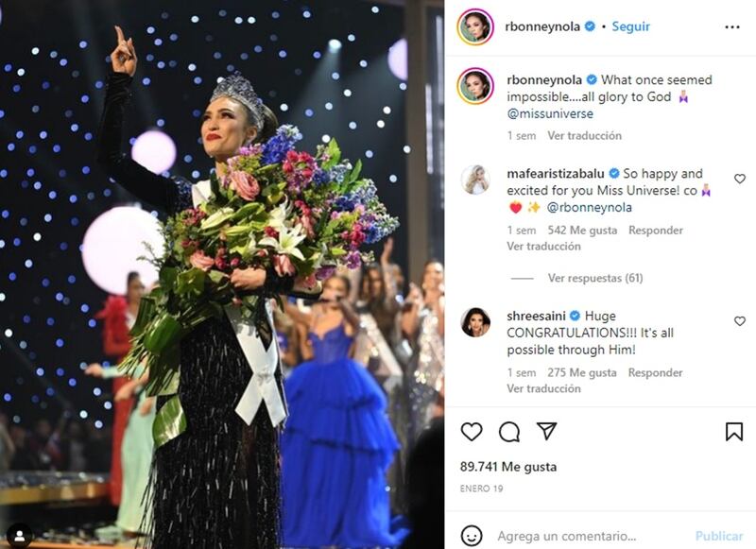Open the comment bubble icon
This screenshot has width=756, height=549.
pos(509,432)
